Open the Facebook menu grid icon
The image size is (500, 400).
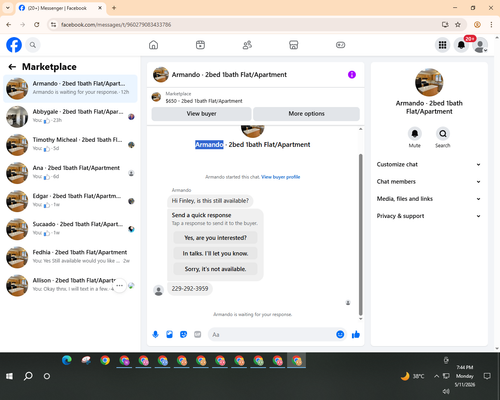click(x=442, y=45)
